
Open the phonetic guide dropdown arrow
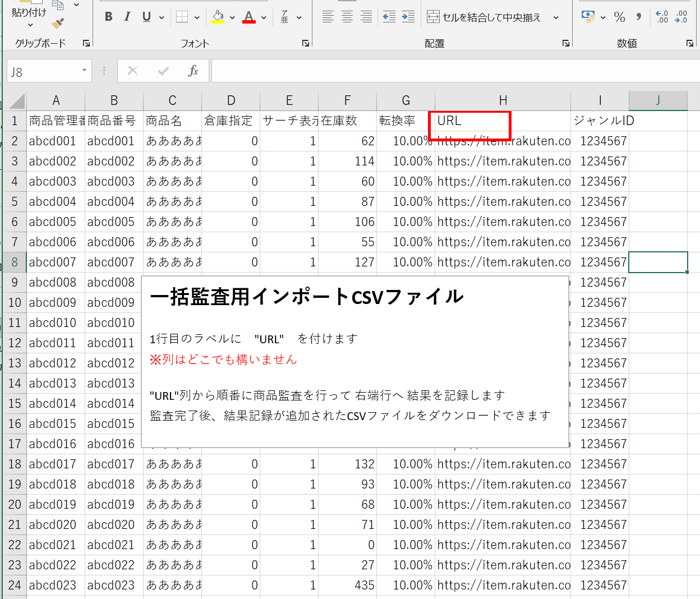pos(300,17)
